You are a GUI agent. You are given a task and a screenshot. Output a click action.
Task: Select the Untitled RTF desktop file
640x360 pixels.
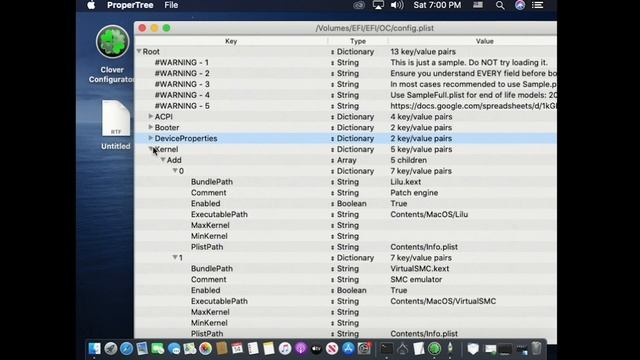[x=116, y=118]
